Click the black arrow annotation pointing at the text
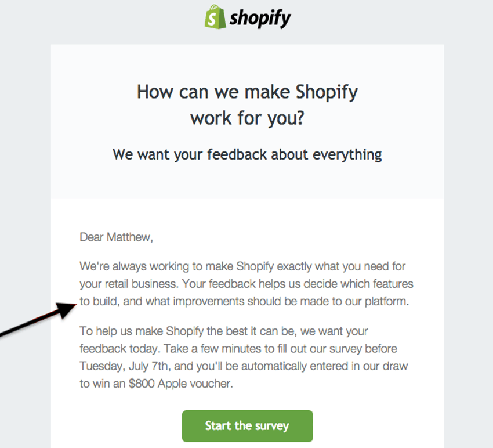493x448 pixels. pyautogui.click(x=38, y=319)
